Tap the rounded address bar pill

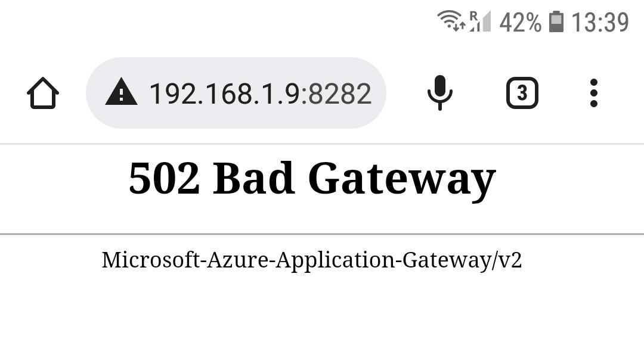click(x=236, y=93)
